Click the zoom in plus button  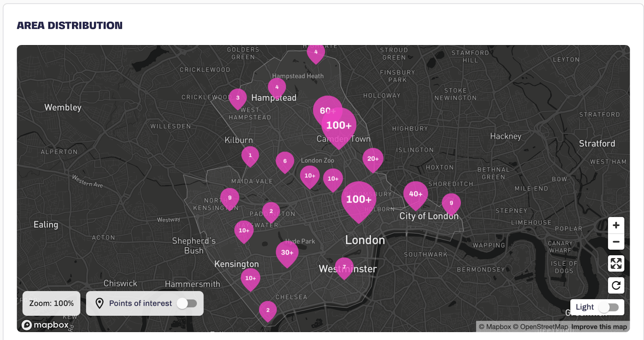(616, 225)
